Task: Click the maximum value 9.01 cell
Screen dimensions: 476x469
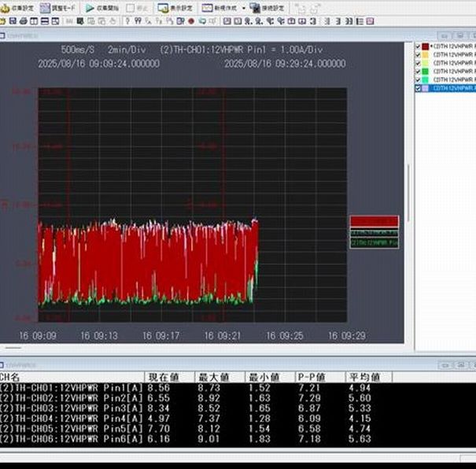Action: pos(208,439)
